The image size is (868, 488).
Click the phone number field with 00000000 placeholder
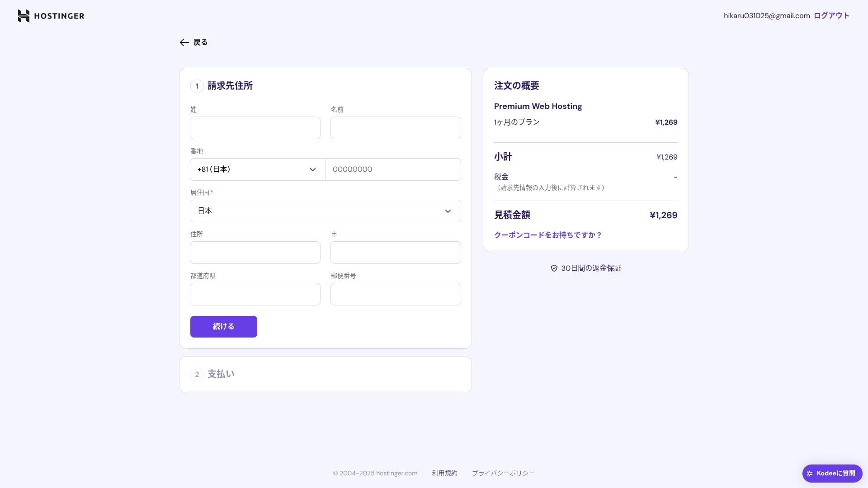[x=393, y=169]
